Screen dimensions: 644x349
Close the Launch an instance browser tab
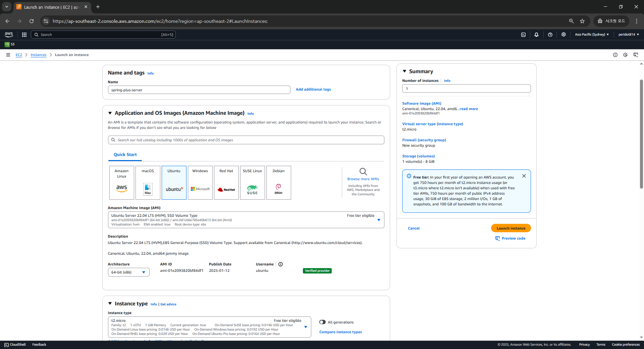(x=86, y=7)
